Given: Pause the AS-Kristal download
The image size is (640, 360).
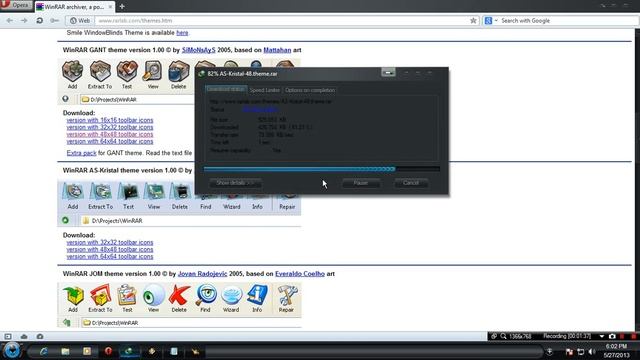Looking at the screenshot, I should coord(361,183).
